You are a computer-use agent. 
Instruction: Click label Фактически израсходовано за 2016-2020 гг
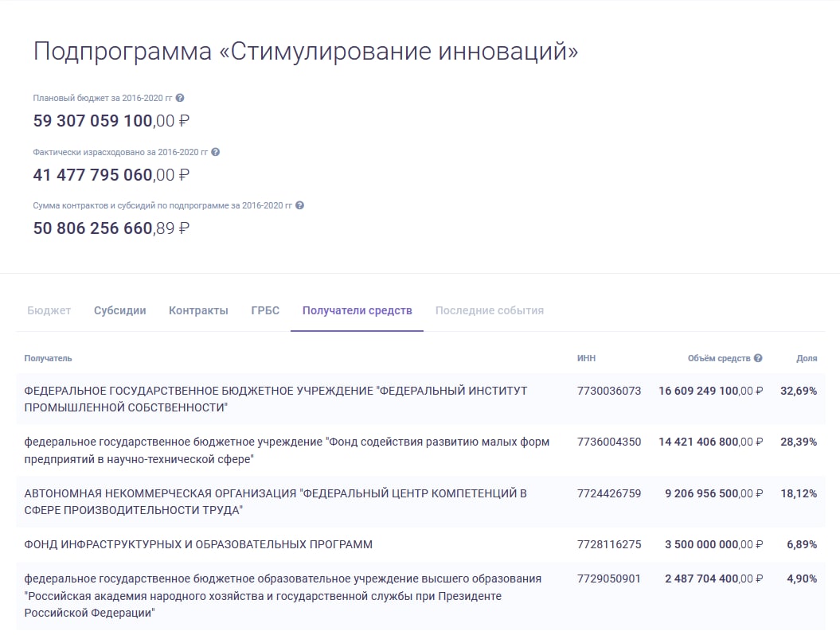click(x=120, y=152)
